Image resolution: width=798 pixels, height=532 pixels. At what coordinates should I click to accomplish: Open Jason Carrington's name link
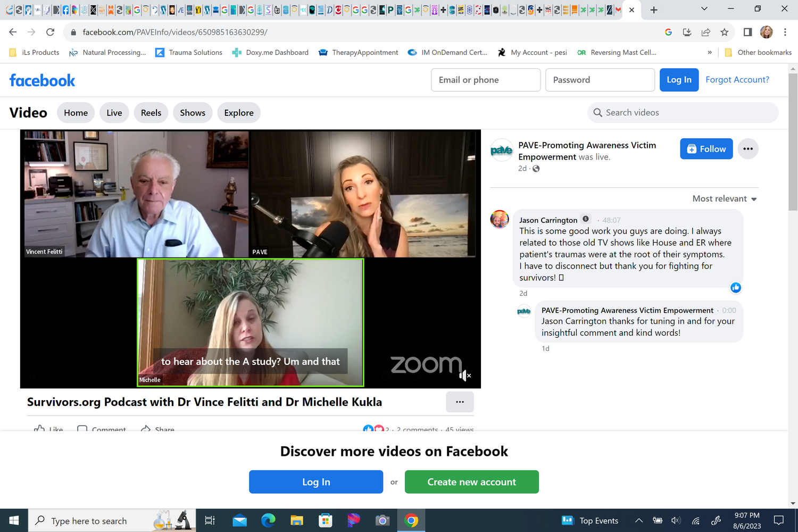click(548, 220)
